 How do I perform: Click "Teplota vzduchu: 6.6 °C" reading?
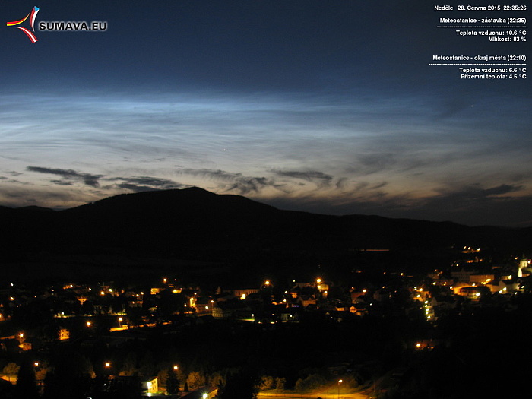point(492,70)
